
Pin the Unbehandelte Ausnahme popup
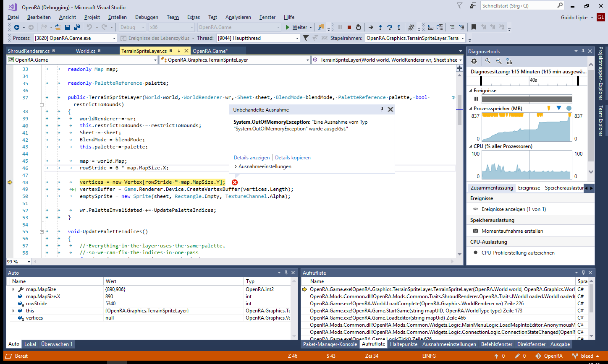(x=381, y=109)
